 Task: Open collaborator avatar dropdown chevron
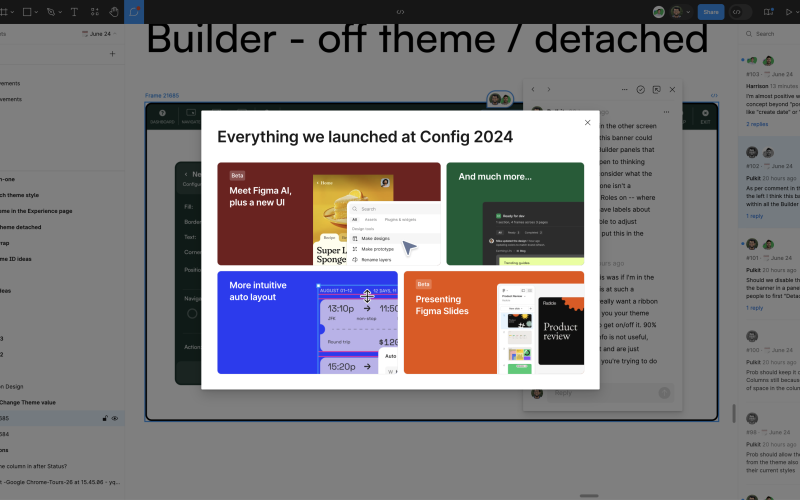[x=688, y=12]
